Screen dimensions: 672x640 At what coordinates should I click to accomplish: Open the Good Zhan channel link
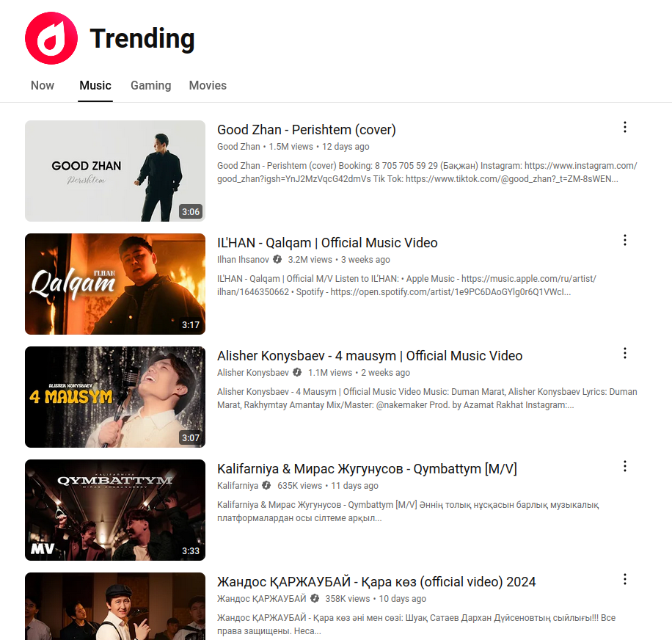point(238,147)
